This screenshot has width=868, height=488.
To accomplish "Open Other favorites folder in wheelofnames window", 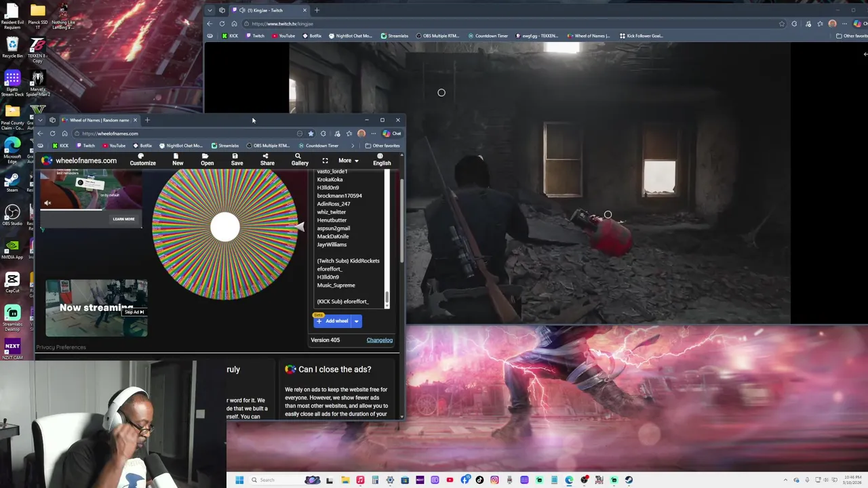I will click(382, 146).
